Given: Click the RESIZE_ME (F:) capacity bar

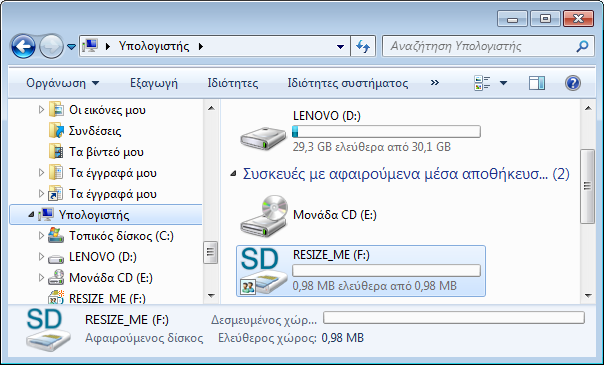Looking at the screenshot, I should tap(386, 271).
